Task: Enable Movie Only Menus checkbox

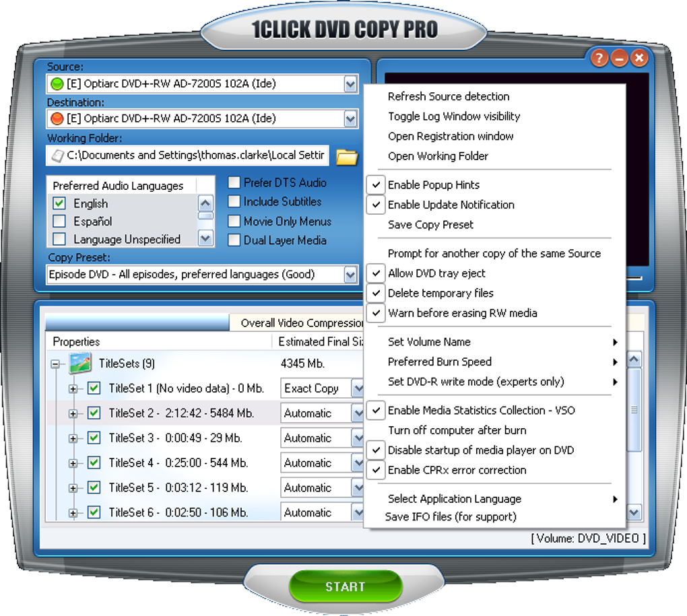Action: pyautogui.click(x=234, y=221)
